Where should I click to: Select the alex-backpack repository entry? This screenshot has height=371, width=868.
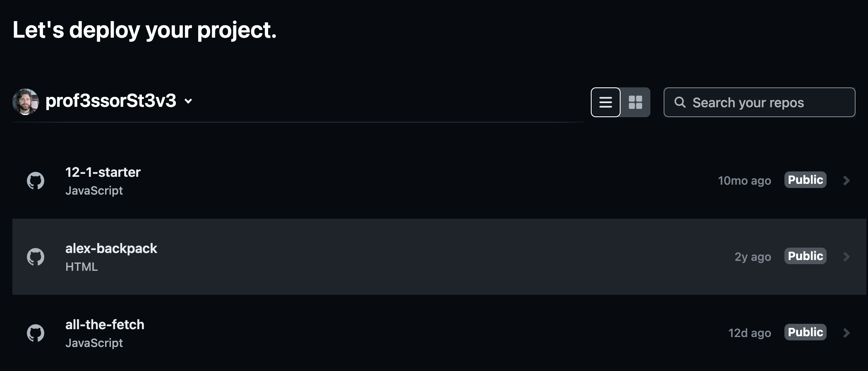click(x=112, y=248)
